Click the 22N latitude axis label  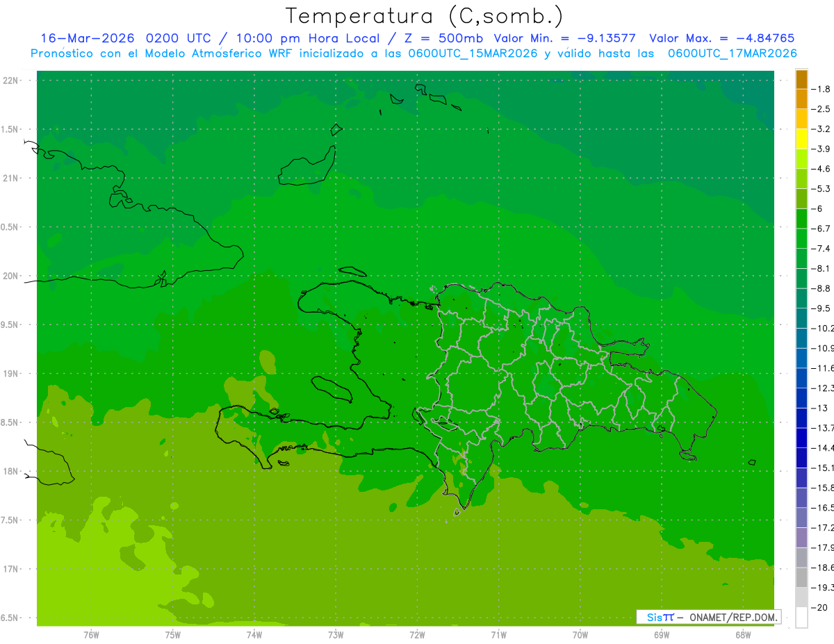12,81
